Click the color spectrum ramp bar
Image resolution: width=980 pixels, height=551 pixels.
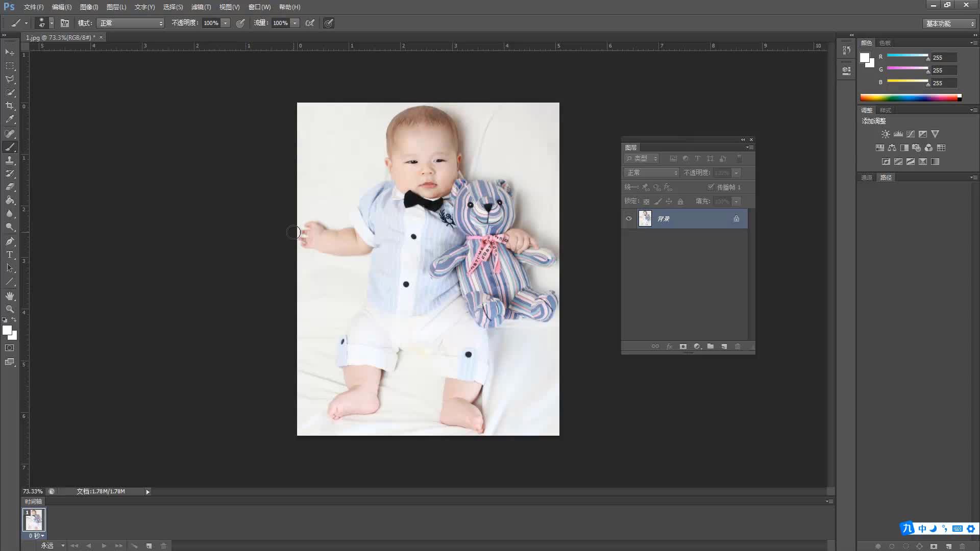[909, 97]
